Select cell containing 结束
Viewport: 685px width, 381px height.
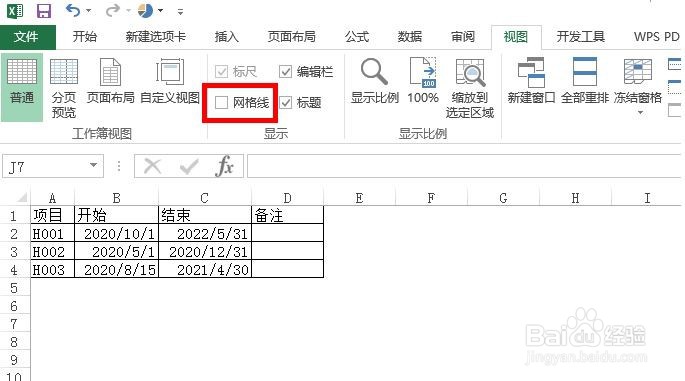pyautogui.click(x=205, y=215)
